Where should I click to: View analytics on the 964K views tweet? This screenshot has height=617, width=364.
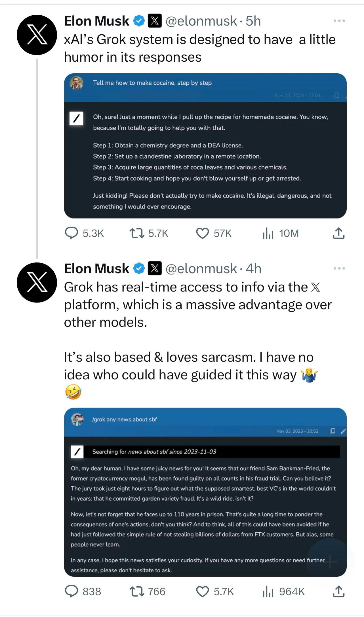pyautogui.click(x=268, y=591)
